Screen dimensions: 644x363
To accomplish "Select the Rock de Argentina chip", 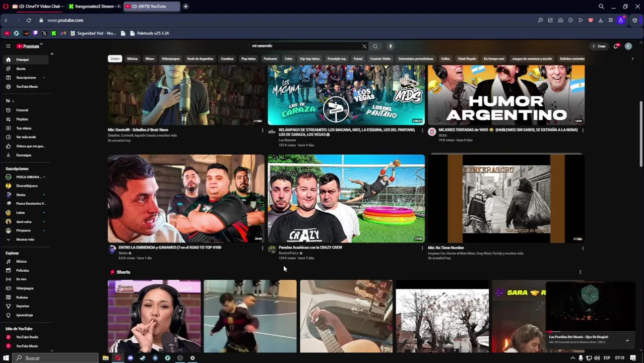I will pos(200,58).
